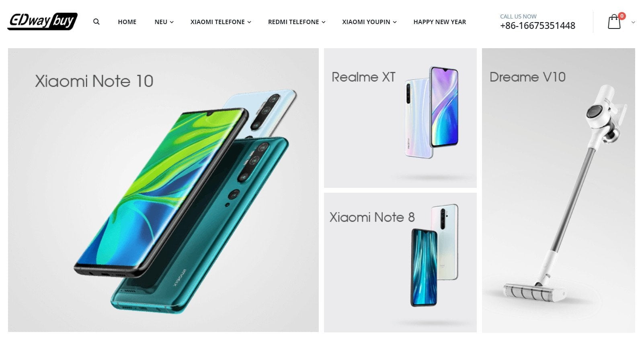Expand the Redmi Telefone submenu chevron
Image resolution: width=644 pixels, height=340 pixels.
tap(324, 22)
